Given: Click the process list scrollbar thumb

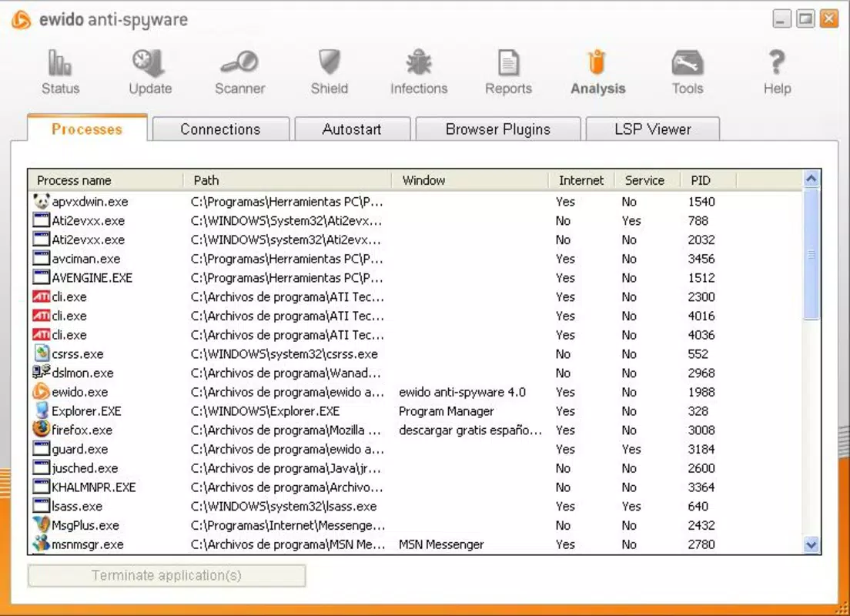Looking at the screenshot, I should (x=811, y=254).
